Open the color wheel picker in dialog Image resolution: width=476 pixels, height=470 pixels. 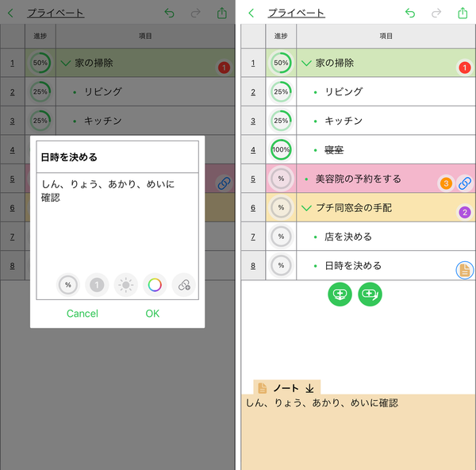[x=155, y=285]
